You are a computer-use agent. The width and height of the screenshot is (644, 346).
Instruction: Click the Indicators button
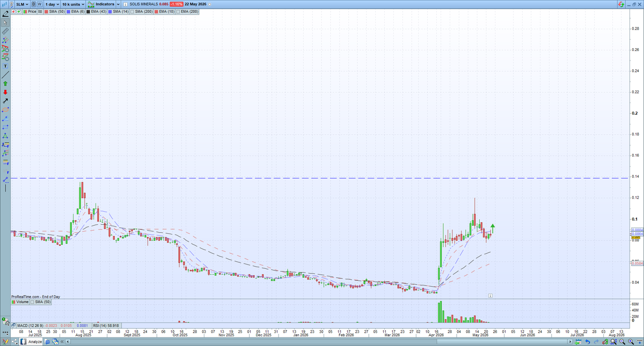tap(101, 4)
